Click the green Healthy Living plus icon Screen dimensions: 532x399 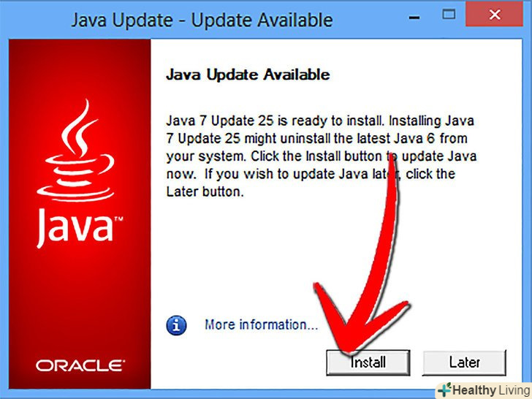point(444,389)
